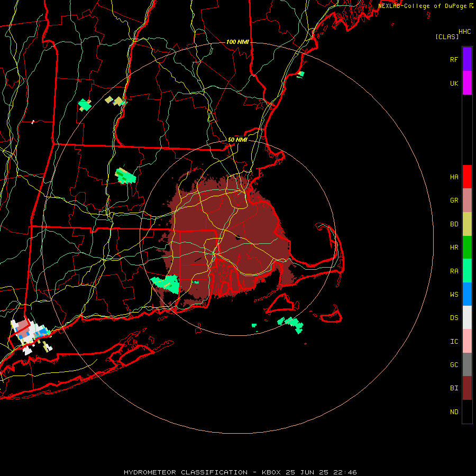Click the ND black legend swatch
This screenshot has height=476, width=476.
pos(467,411)
